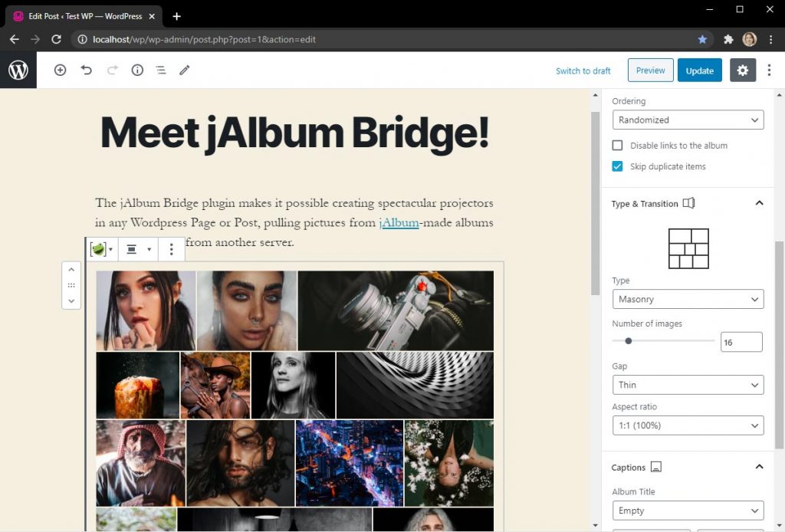
Task: Select the upside-down woman with flowers thumbnail
Action: [x=449, y=463]
